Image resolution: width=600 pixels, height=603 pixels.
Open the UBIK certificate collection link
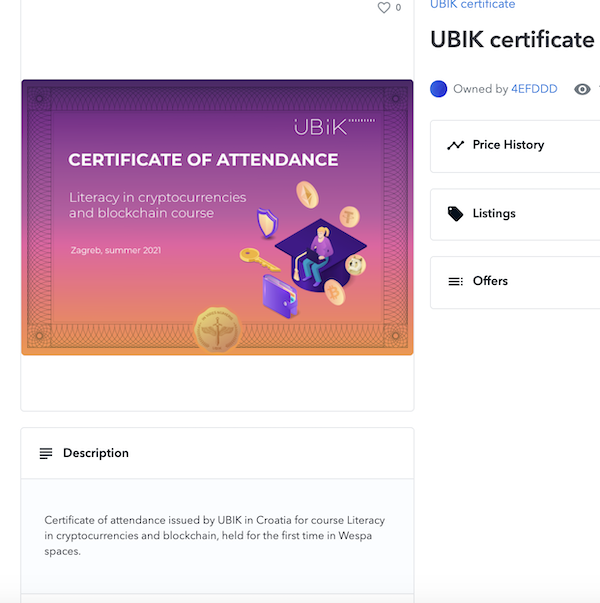472,5
